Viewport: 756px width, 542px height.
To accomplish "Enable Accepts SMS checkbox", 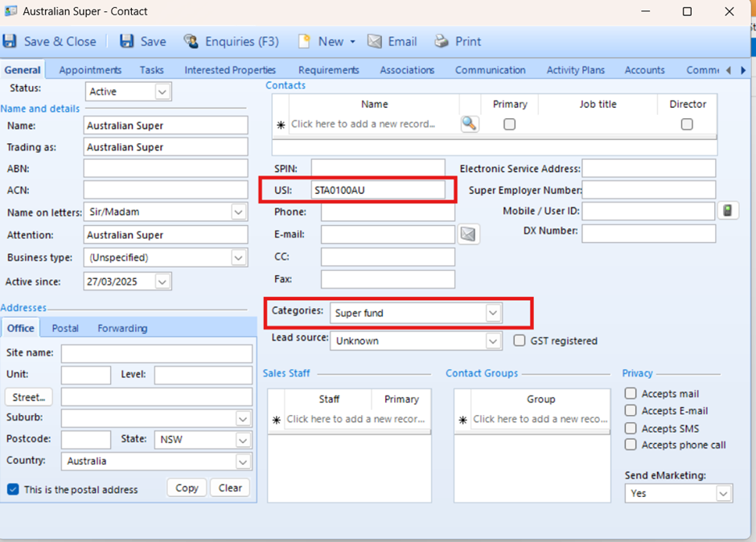I will [631, 428].
